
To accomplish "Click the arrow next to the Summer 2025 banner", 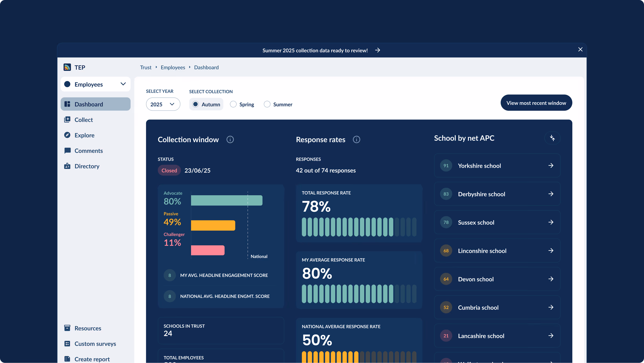I will (x=378, y=50).
